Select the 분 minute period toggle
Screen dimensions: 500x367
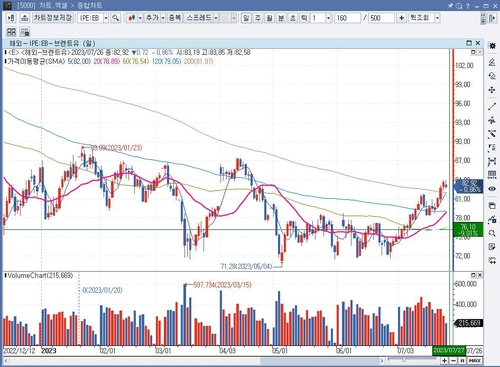pos(281,18)
